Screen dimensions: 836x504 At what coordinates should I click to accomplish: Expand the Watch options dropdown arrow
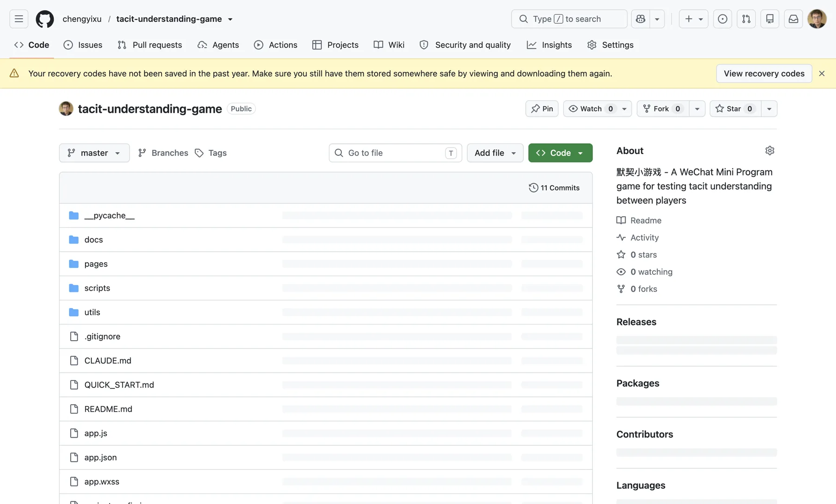click(x=625, y=109)
